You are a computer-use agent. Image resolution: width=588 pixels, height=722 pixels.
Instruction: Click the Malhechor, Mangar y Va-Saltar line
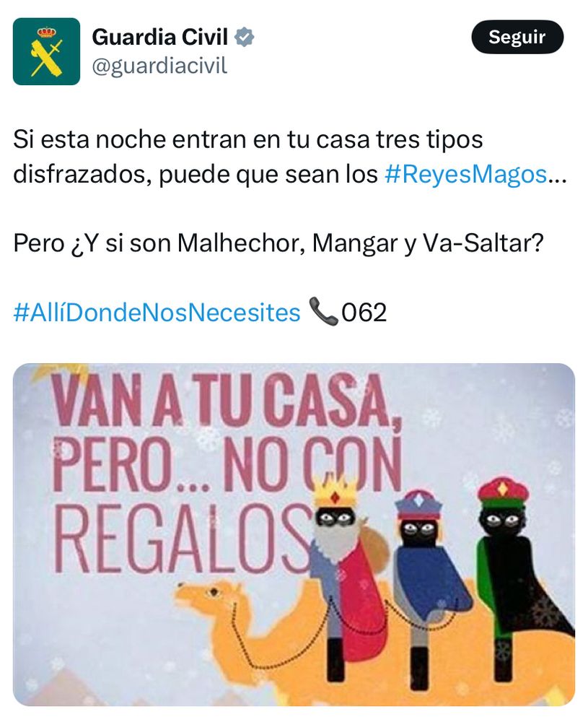pyautogui.click(x=278, y=243)
